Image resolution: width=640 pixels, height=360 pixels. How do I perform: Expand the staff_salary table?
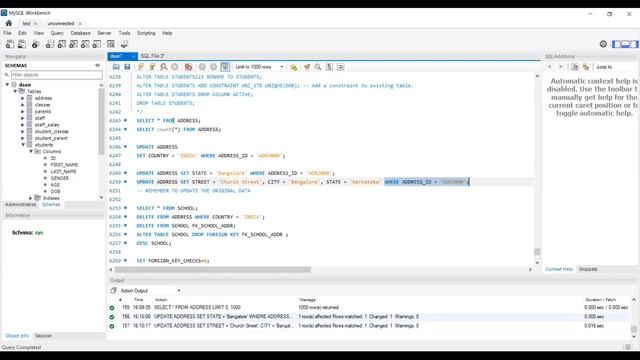(23, 124)
